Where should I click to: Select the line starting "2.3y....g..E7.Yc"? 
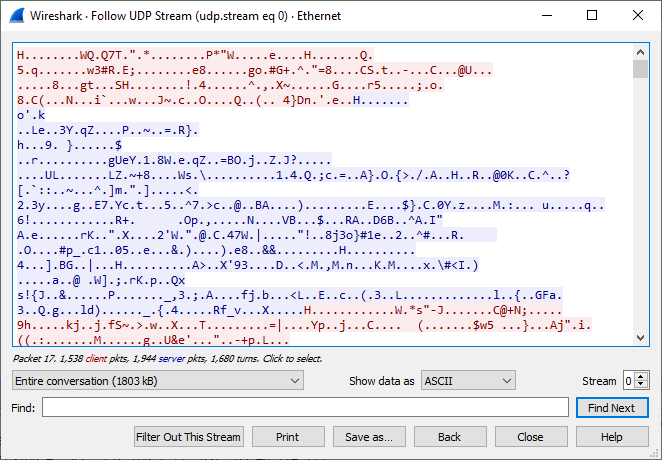[x=311, y=206]
